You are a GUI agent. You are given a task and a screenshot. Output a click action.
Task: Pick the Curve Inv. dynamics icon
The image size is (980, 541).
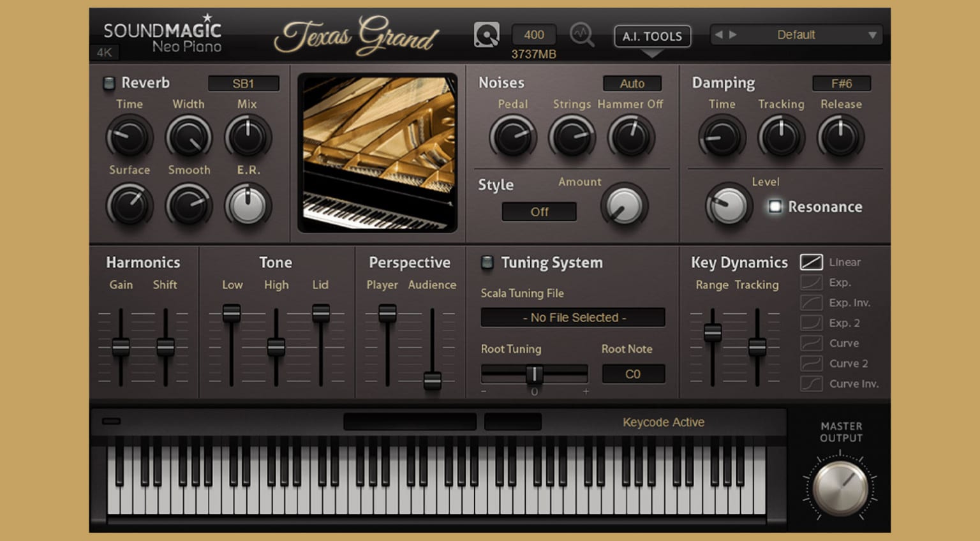tap(811, 383)
